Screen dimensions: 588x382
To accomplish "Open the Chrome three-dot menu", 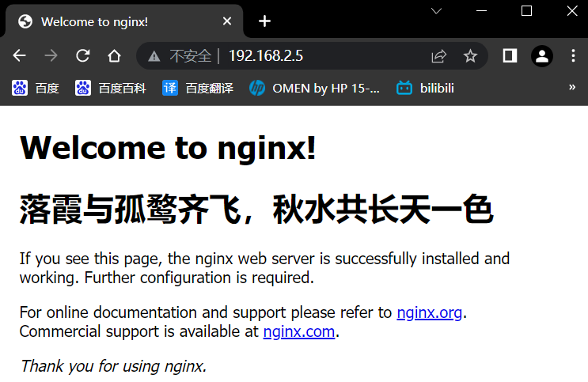I will tap(573, 56).
